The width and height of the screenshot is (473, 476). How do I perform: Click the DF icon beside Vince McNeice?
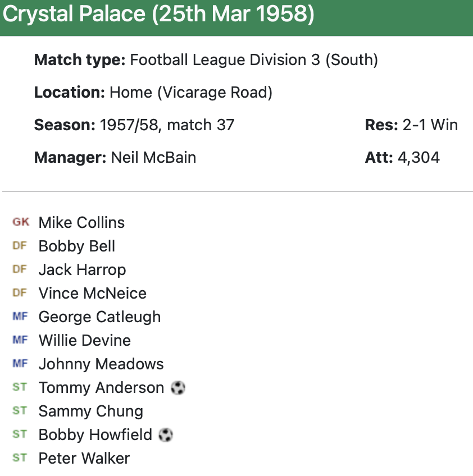click(20, 293)
